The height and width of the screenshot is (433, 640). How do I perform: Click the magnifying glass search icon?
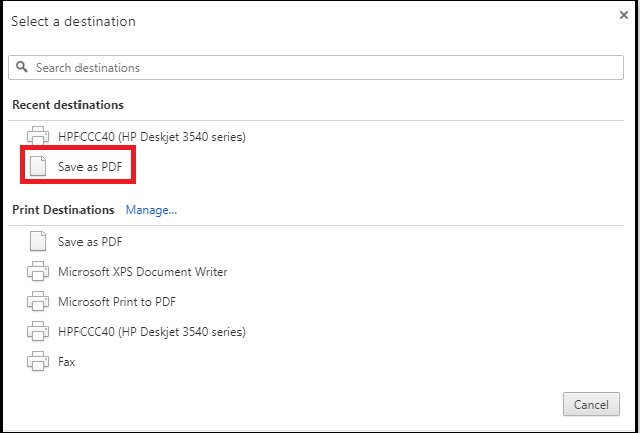[22, 67]
